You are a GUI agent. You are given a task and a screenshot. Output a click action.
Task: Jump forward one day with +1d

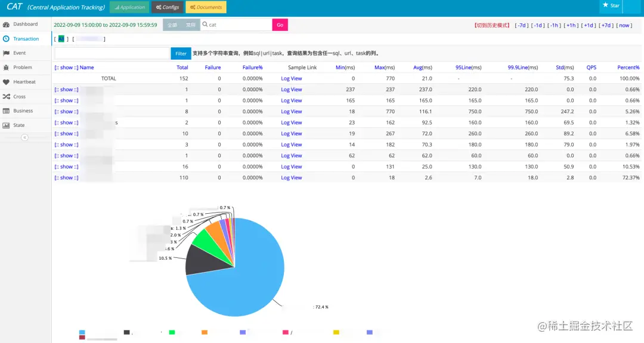tap(588, 26)
